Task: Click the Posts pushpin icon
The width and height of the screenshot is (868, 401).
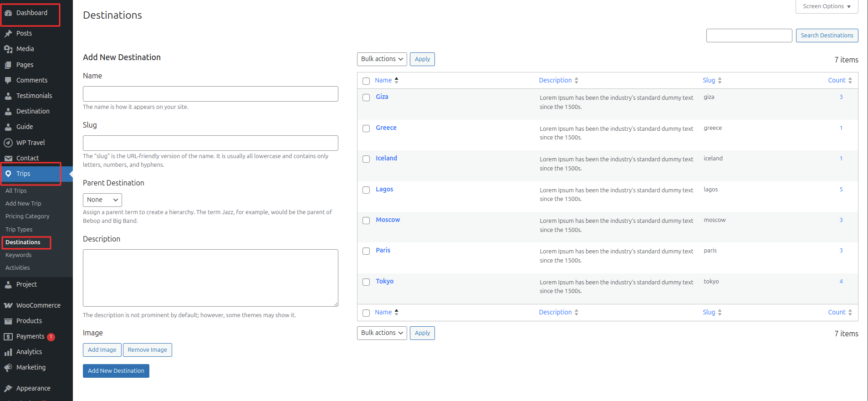Action: coord(8,34)
